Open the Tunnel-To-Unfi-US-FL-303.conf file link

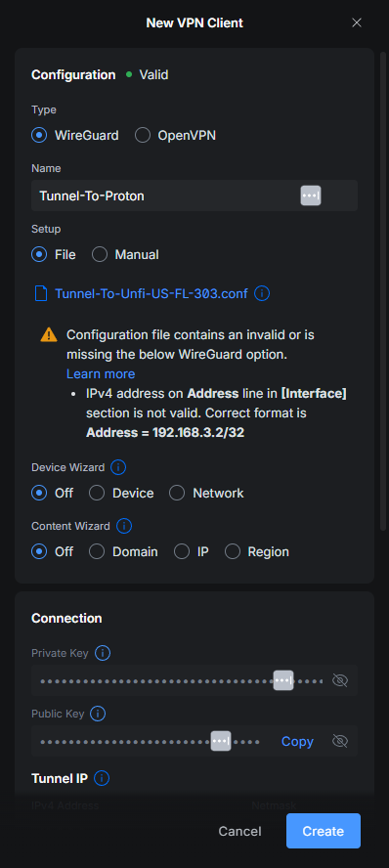[151, 293]
